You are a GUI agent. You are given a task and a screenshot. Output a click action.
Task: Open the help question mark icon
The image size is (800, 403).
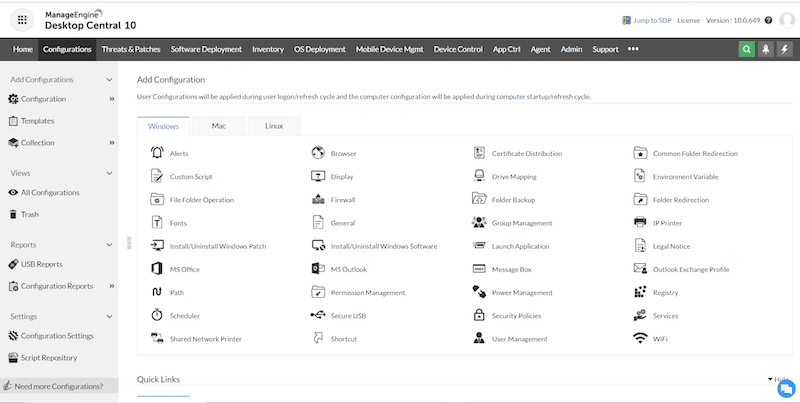coord(768,20)
